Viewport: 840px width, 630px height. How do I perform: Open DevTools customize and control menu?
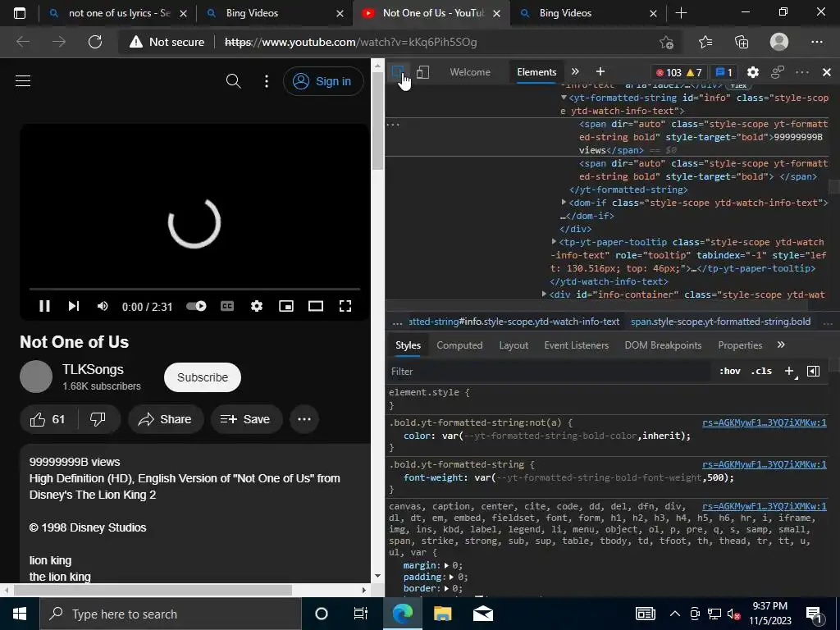pyautogui.click(x=802, y=72)
